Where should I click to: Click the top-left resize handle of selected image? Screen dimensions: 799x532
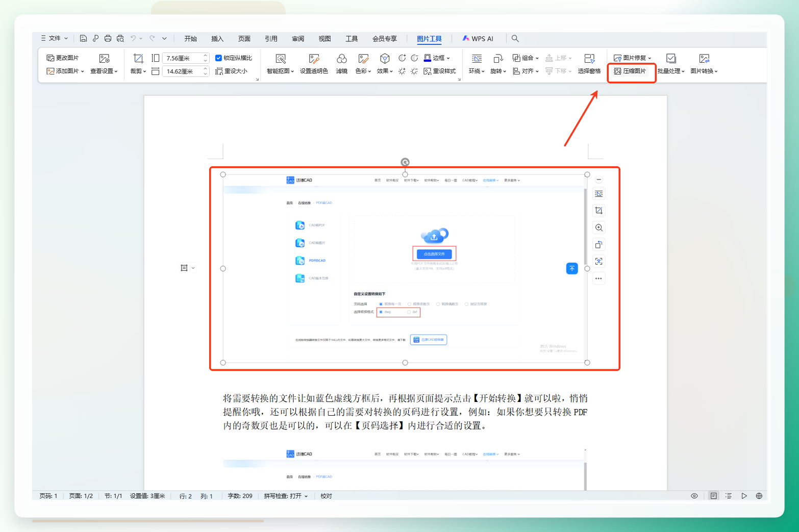pyautogui.click(x=223, y=174)
